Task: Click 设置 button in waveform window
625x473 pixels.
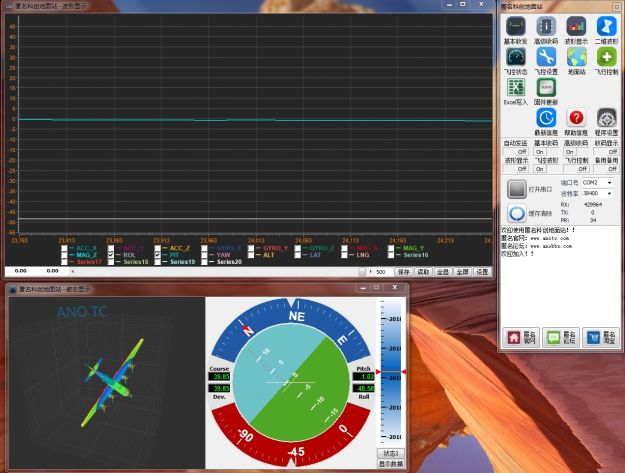Action: point(482,272)
